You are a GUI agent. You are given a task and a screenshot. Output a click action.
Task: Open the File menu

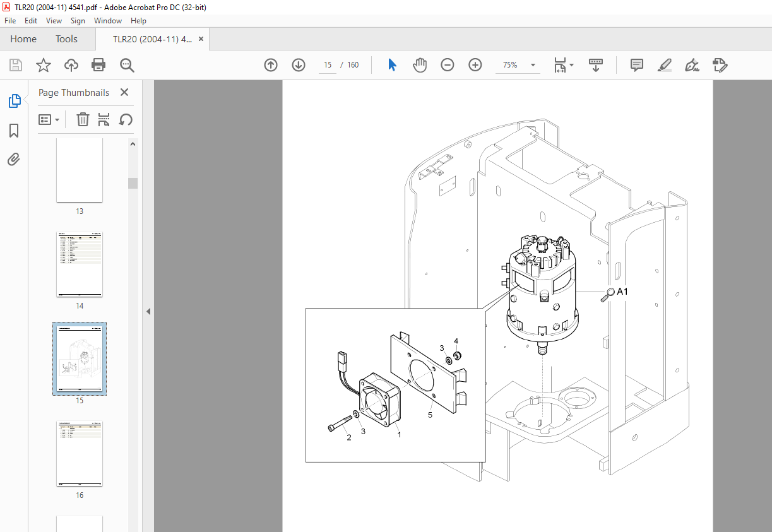pyautogui.click(x=10, y=21)
